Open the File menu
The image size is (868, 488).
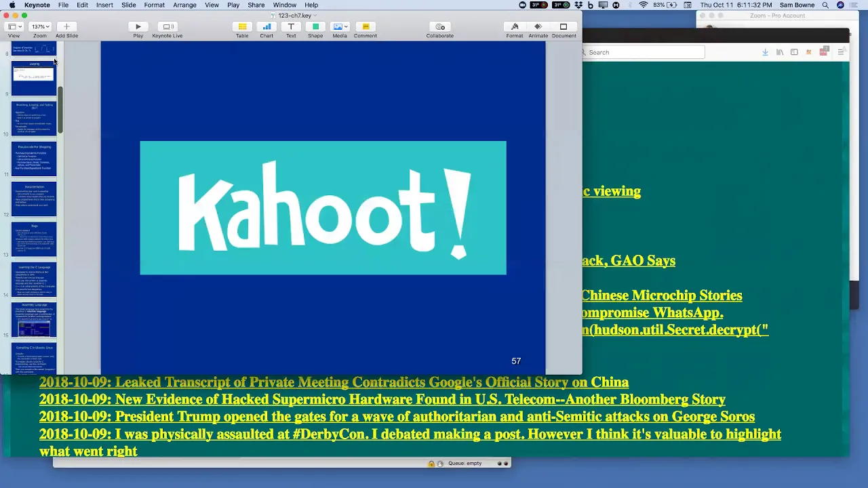[63, 5]
